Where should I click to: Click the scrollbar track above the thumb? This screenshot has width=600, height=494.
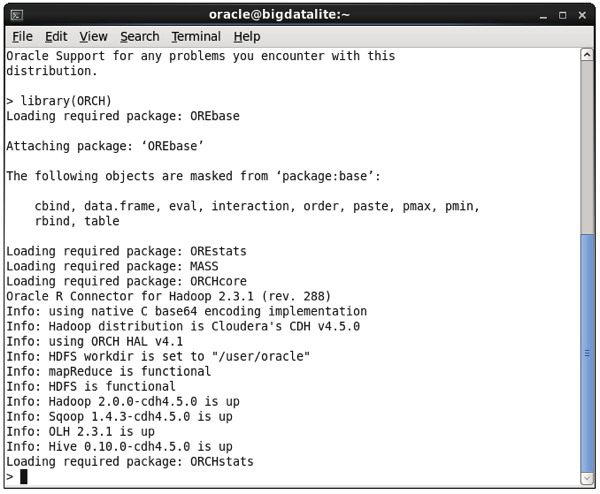[x=587, y=147]
